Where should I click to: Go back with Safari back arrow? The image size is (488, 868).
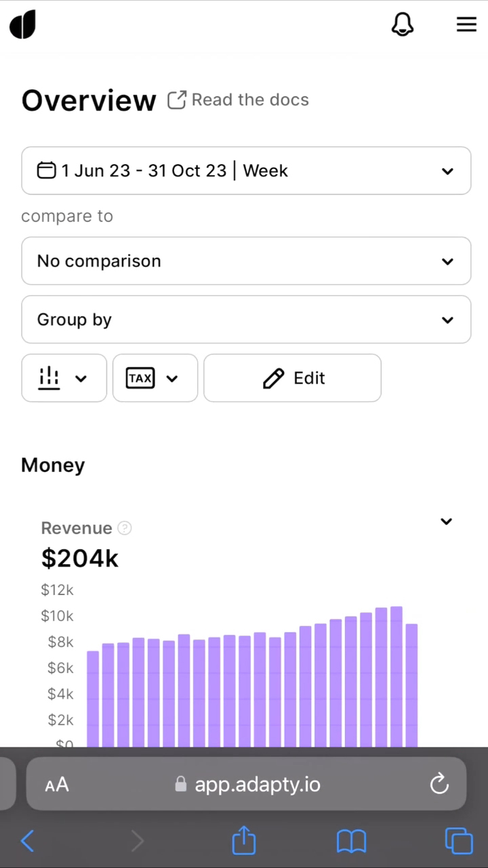click(27, 841)
